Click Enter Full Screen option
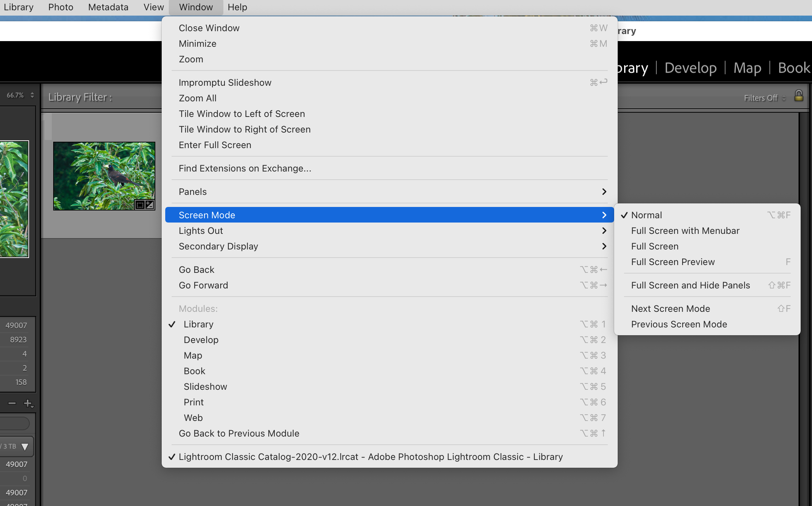 (x=215, y=145)
